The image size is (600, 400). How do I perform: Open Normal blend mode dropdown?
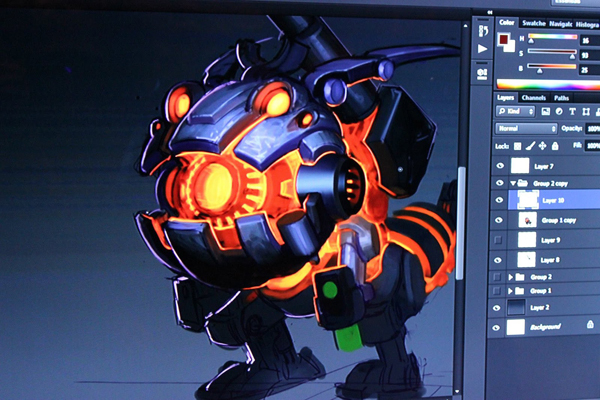526,128
